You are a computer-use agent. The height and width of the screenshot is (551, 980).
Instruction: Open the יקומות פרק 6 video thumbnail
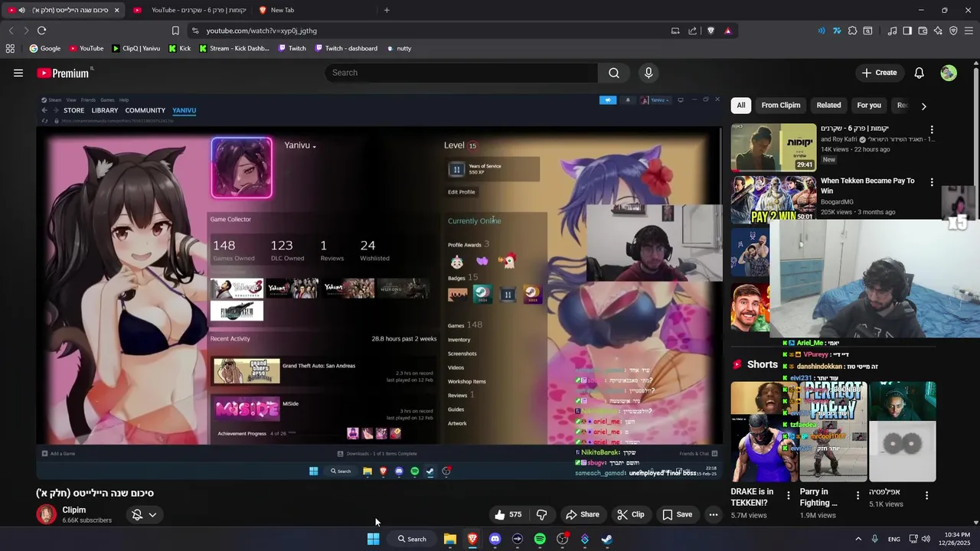[773, 147]
